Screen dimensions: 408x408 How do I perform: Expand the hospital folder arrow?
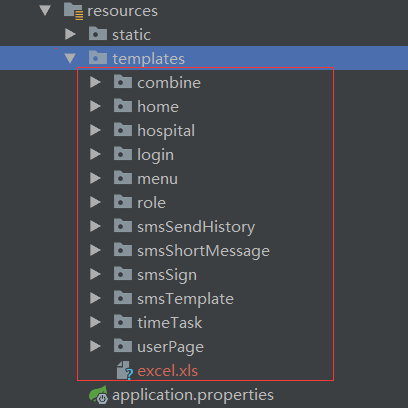[x=95, y=130]
